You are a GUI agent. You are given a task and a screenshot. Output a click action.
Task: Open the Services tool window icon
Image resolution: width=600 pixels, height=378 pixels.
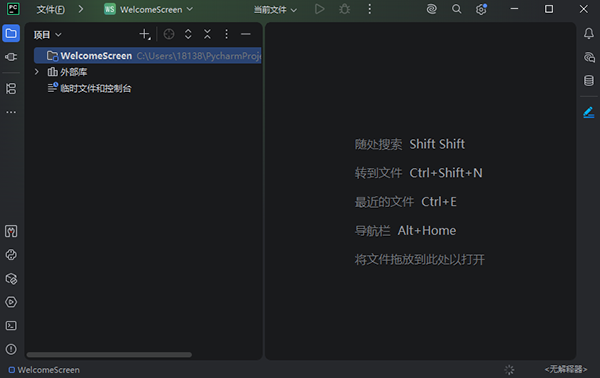tap(11, 302)
